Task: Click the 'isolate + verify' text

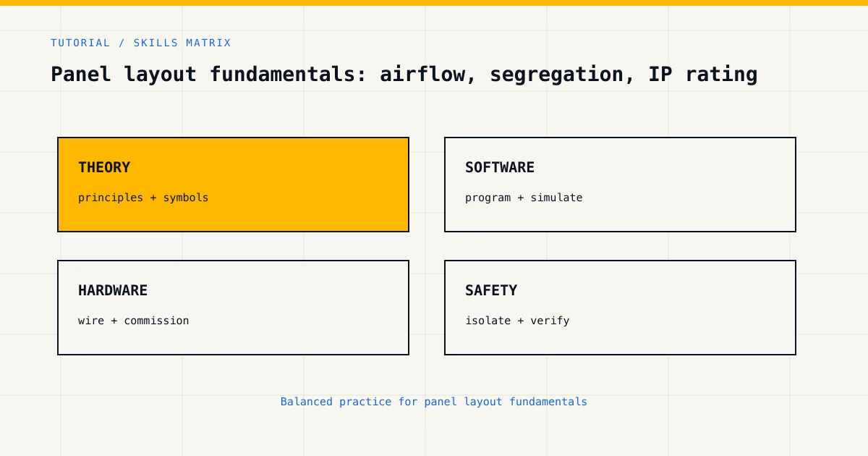Action: pyautogui.click(x=517, y=321)
